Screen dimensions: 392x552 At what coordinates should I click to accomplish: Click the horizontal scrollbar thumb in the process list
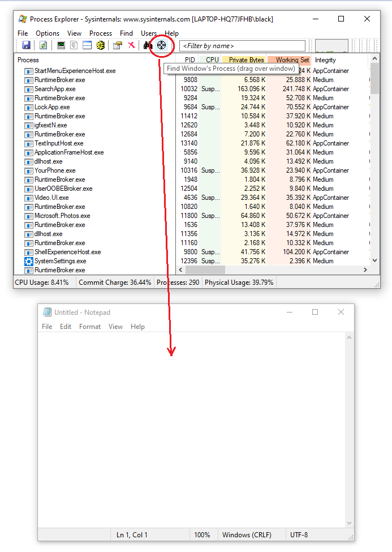click(x=205, y=269)
